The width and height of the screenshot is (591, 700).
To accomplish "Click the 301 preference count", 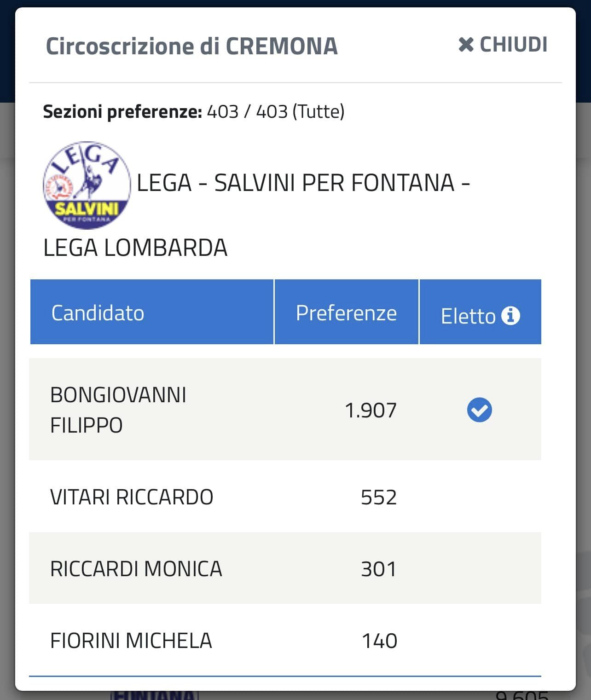I will 379,569.
